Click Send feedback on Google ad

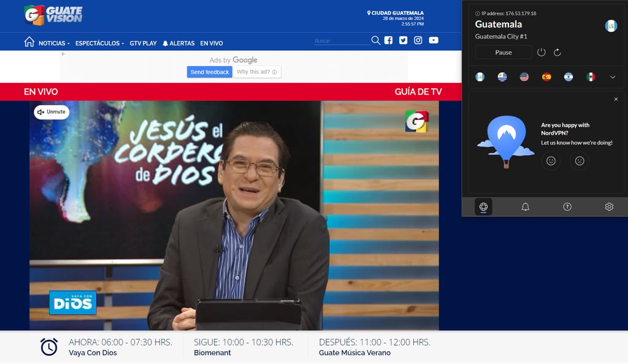coord(210,72)
